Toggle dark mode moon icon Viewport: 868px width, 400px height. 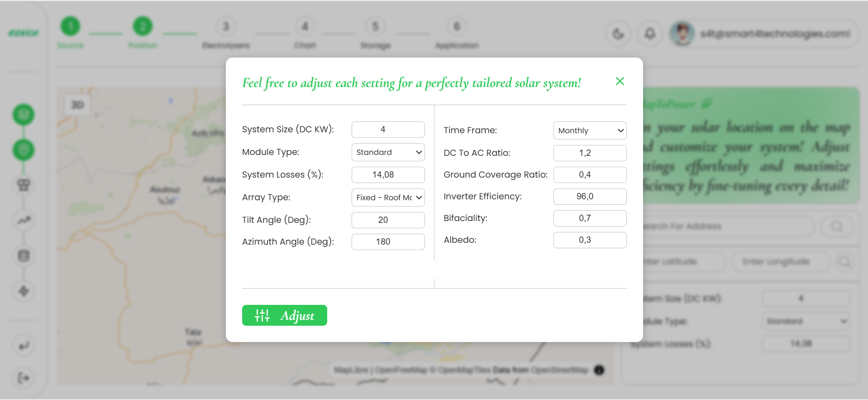pyautogui.click(x=618, y=34)
